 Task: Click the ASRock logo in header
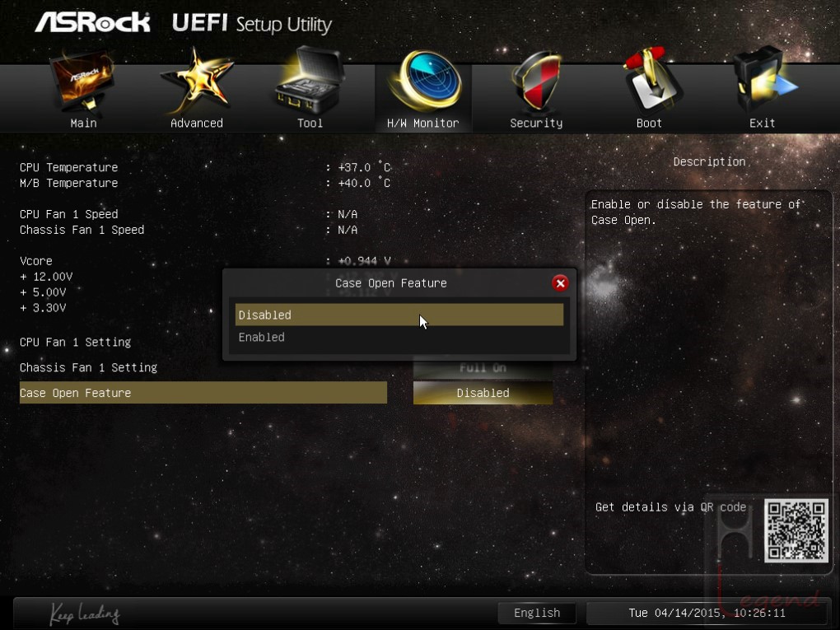(x=93, y=22)
